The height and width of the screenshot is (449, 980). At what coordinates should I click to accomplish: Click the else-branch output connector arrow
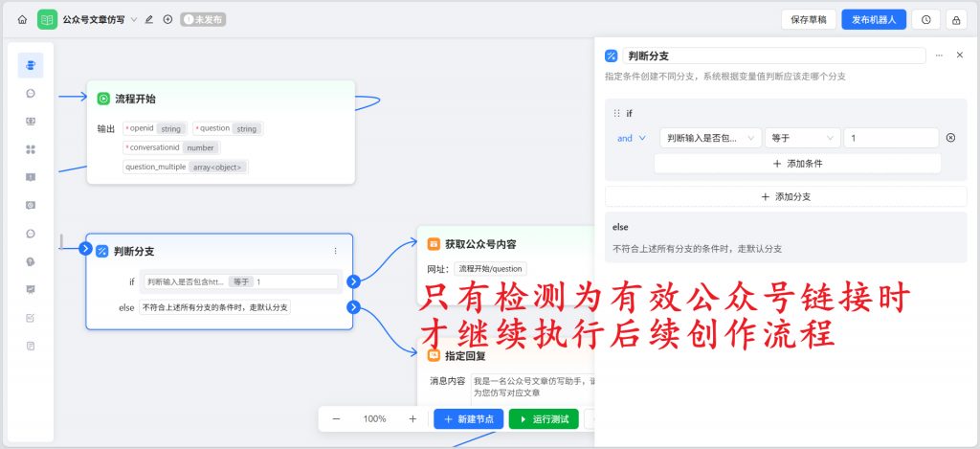353,307
